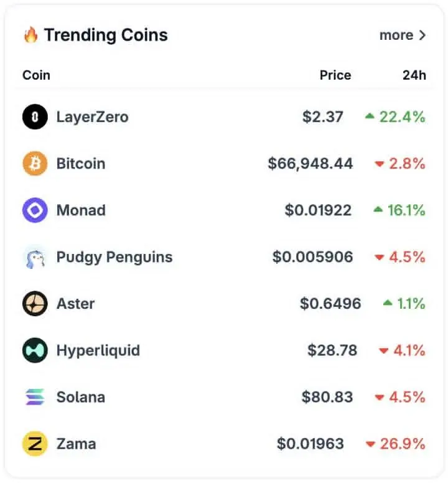Open the Hyperliquid coin name link
The image size is (448, 483).
point(98,350)
